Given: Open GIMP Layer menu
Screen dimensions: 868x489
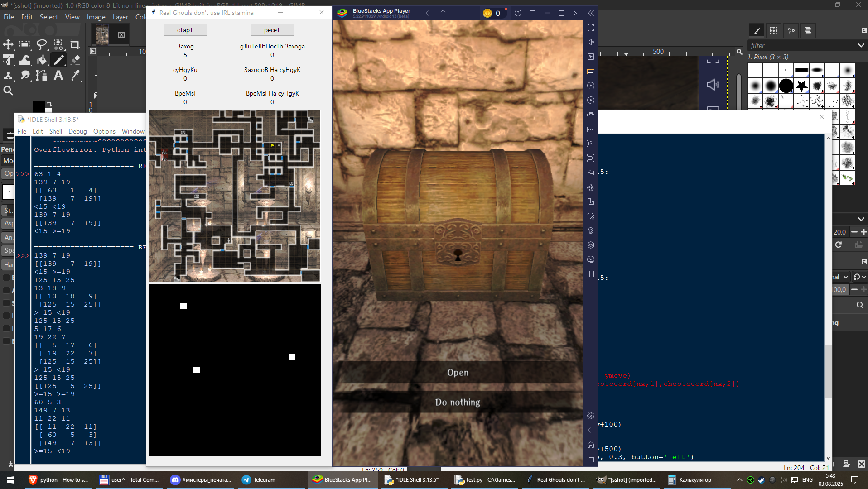Looking at the screenshot, I should pos(121,17).
